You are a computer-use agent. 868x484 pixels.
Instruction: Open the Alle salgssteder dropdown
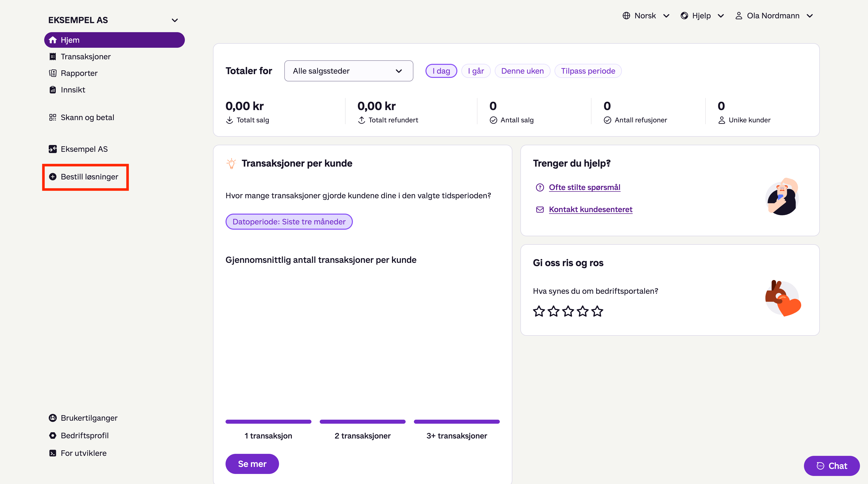click(x=348, y=71)
